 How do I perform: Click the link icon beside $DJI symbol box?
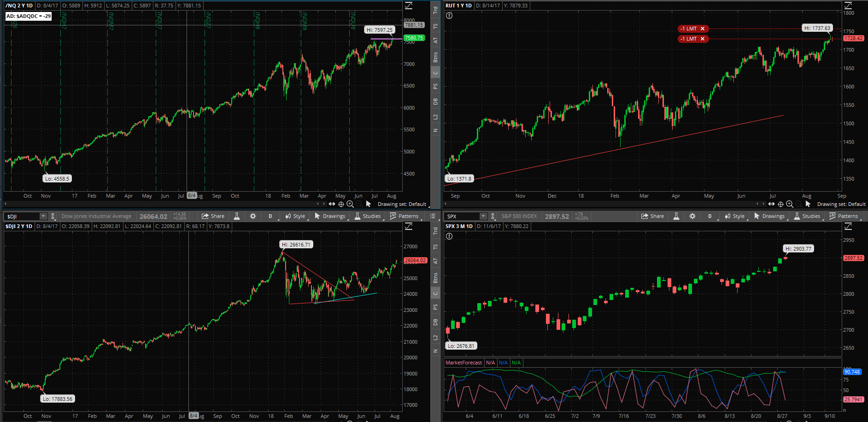click(x=53, y=216)
